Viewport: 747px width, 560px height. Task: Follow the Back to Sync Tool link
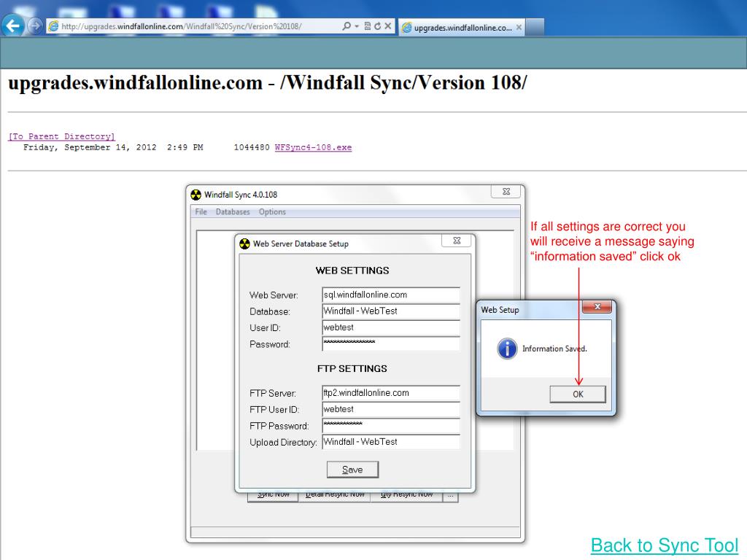tap(665, 545)
